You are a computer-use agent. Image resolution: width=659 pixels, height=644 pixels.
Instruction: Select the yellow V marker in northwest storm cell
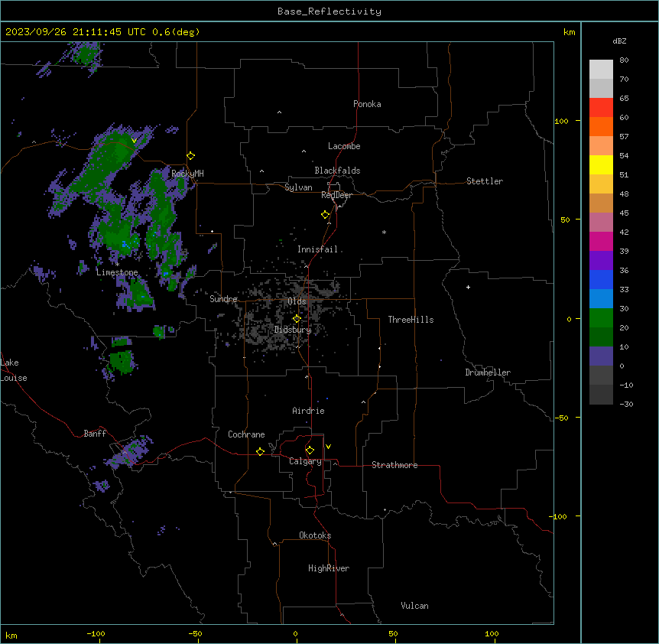[134, 141]
